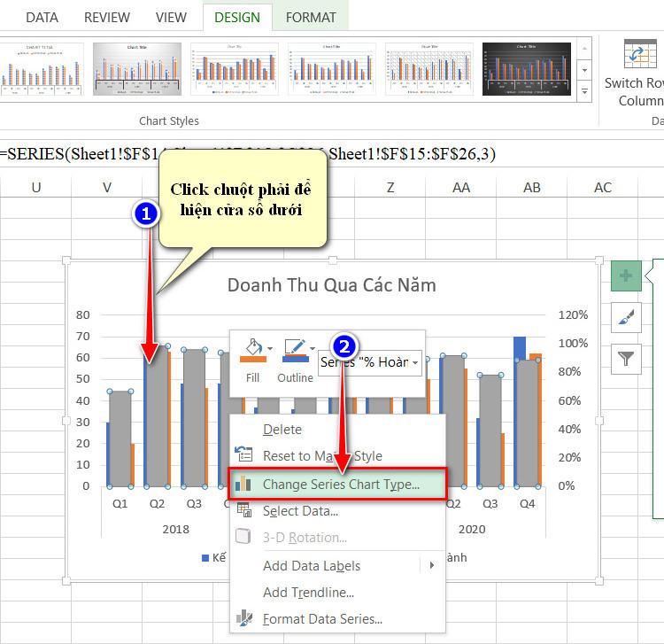The image size is (664, 644).
Task: Choose Format Data Series menu entry
Action: pyautogui.click(x=322, y=619)
